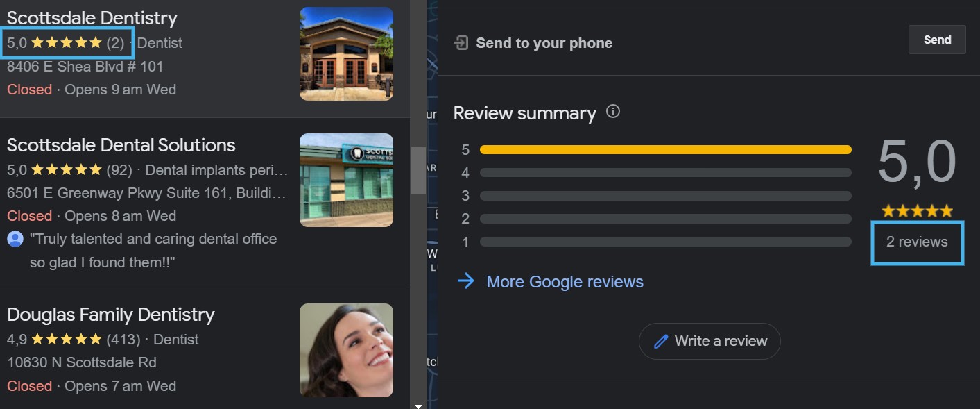This screenshot has height=409, width=980.
Task: Click stars under the large 5,0 score
Action: 917,210
